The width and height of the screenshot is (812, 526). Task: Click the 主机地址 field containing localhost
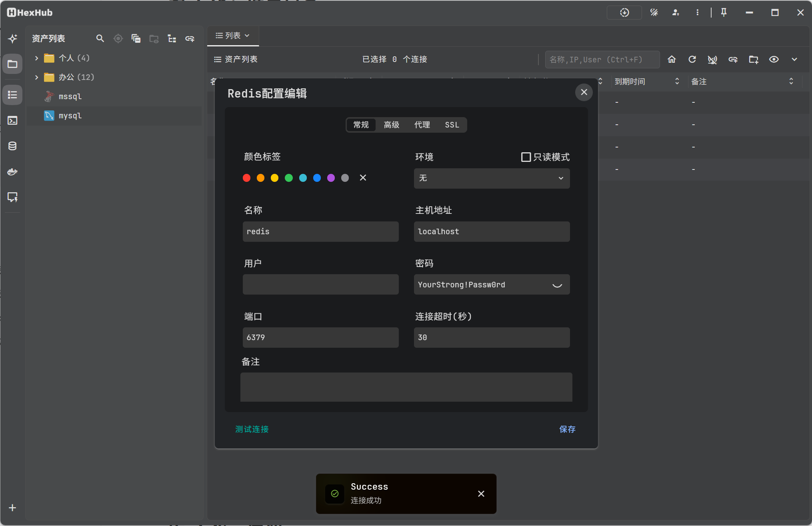[492, 231]
